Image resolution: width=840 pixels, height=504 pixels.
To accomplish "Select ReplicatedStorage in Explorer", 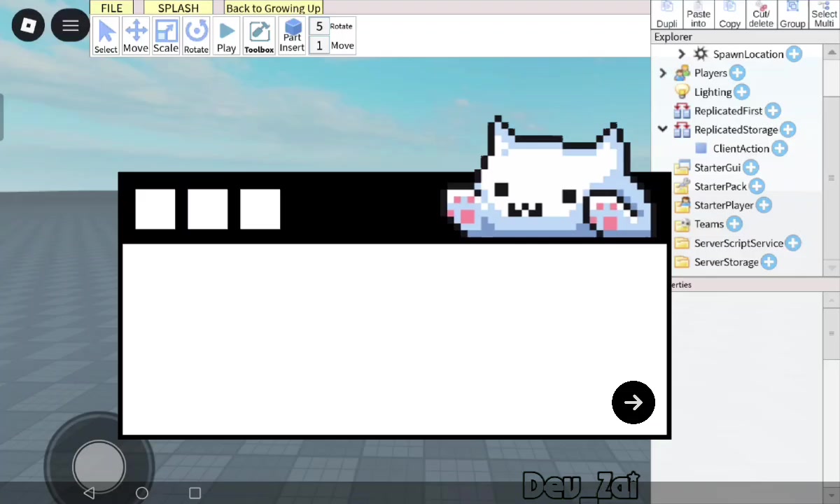I will [736, 129].
